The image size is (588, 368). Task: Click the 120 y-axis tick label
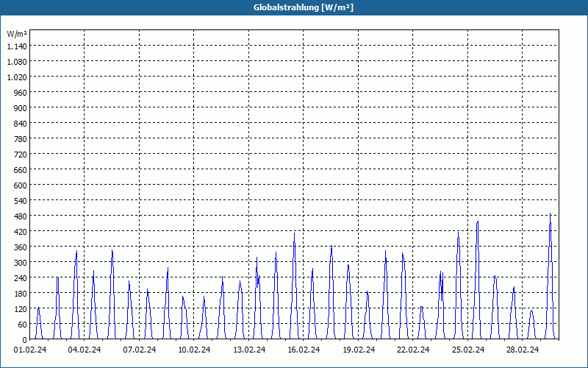pos(21,309)
